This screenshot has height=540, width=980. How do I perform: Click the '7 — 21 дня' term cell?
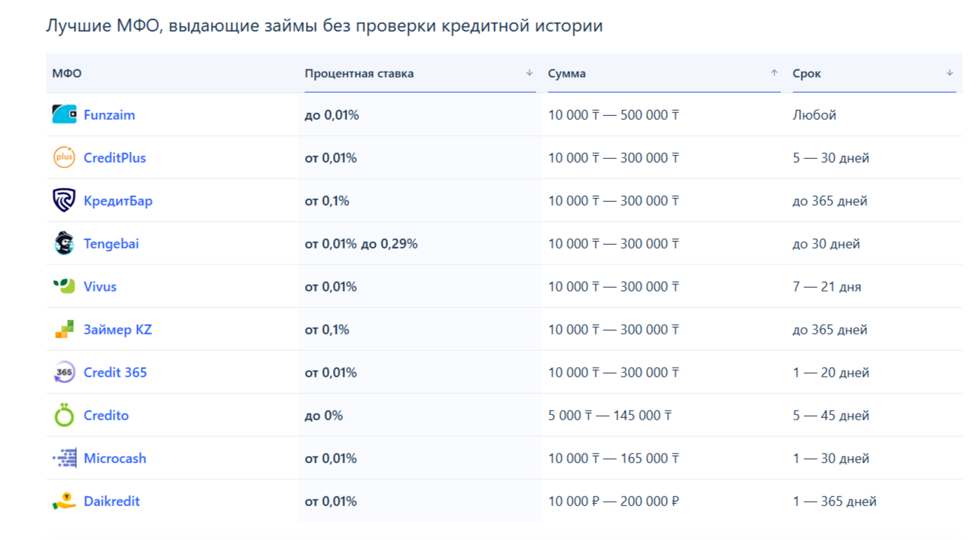pyautogui.click(x=827, y=287)
